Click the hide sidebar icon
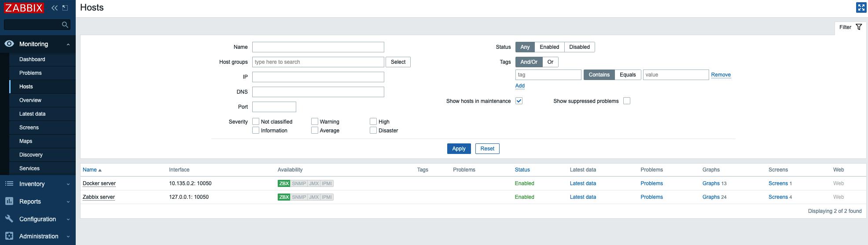Image resolution: width=868 pixels, height=245 pixels. coord(65,8)
